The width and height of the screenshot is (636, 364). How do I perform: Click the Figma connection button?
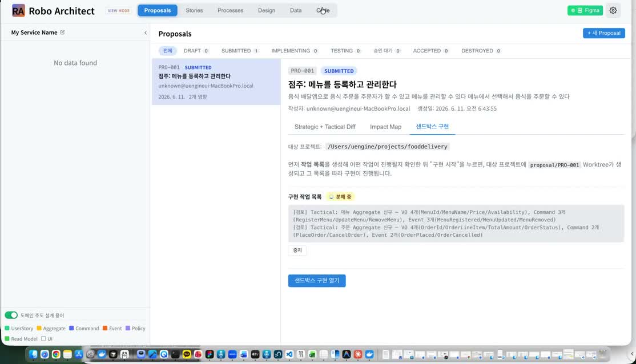point(585,10)
